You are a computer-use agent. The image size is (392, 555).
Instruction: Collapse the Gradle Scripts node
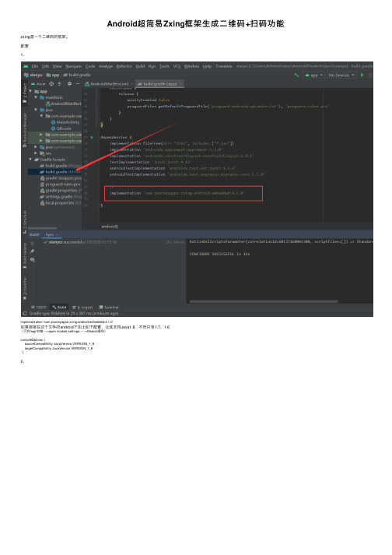tap(31, 160)
